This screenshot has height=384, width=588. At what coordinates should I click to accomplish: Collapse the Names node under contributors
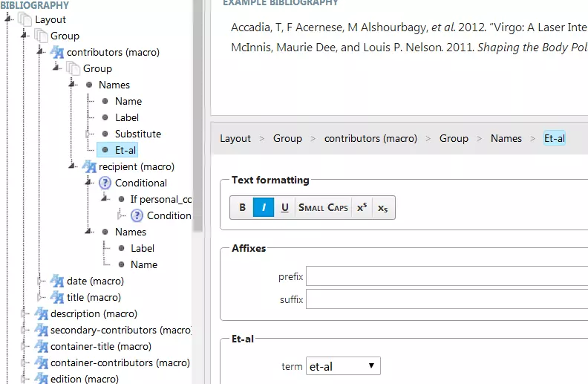pyautogui.click(x=73, y=85)
